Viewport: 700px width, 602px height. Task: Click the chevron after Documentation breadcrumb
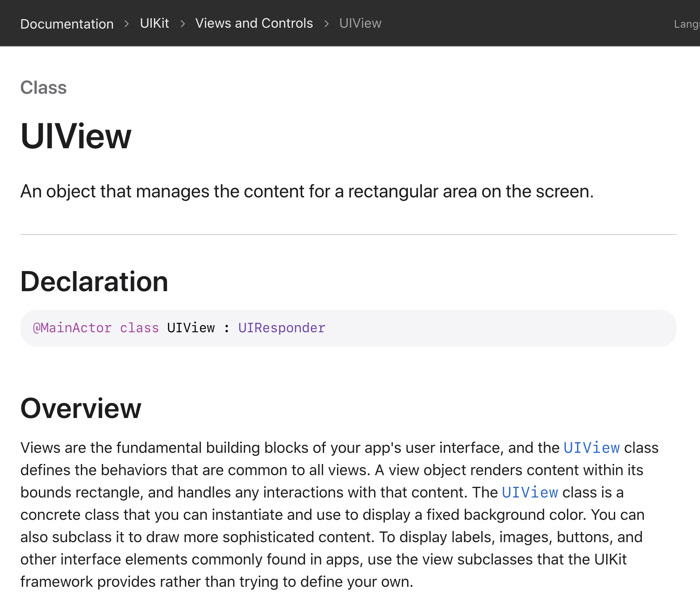point(127,24)
